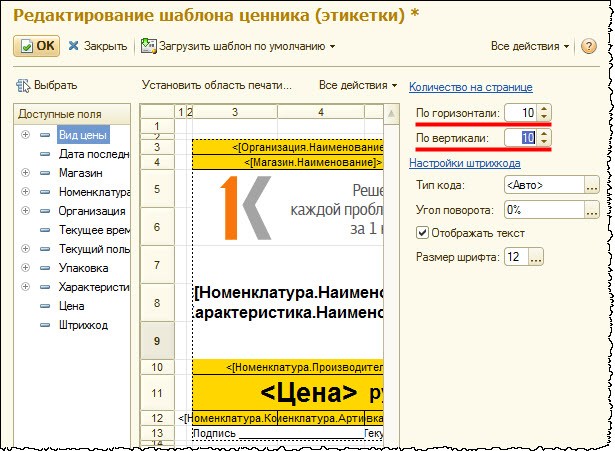Viewport: 615px width, 451px height.
Task: Click the field icon beside Штрихкод
Action: tap(45, 325)
